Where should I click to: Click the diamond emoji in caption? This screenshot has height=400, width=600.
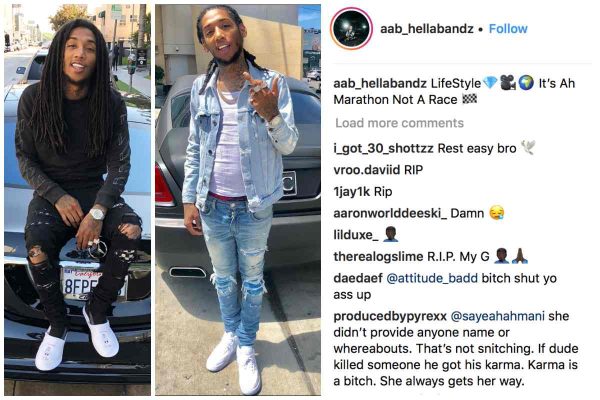tap(490, 83)
